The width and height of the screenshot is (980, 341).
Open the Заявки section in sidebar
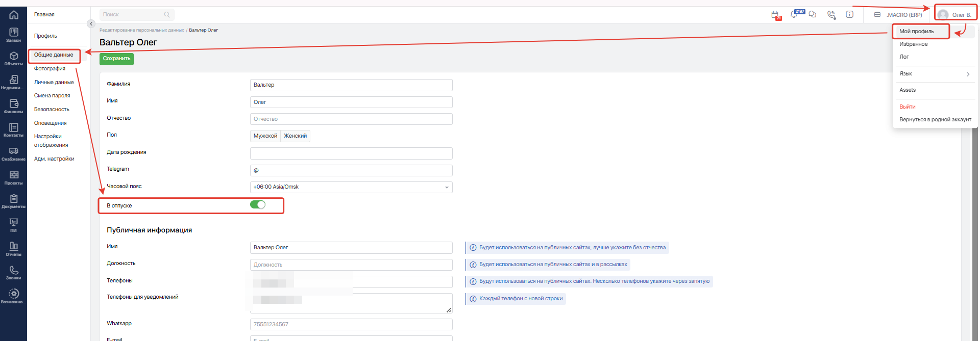pyautogui.click(x=13, y=35)
